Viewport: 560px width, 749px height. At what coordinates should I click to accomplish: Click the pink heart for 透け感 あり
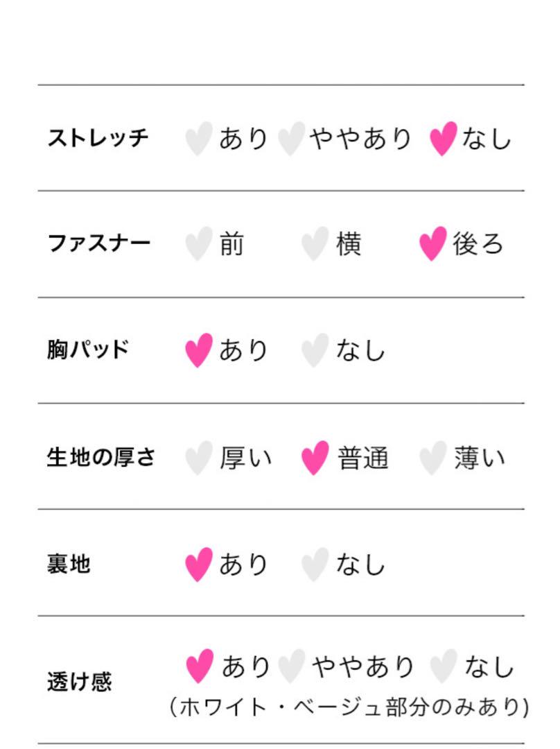click(200, 666)
